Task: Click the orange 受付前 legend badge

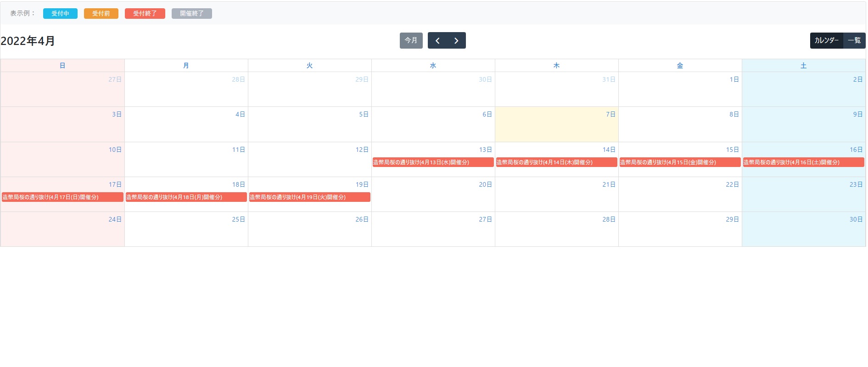Action: pos(101,14)
